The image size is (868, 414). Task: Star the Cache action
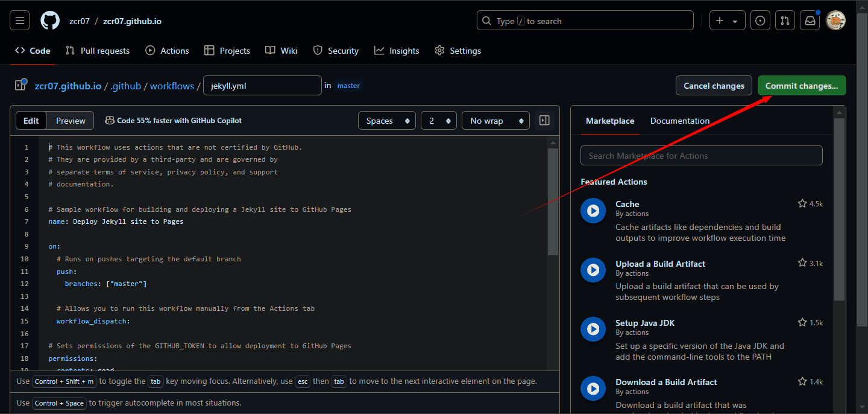tap(802, 204)
